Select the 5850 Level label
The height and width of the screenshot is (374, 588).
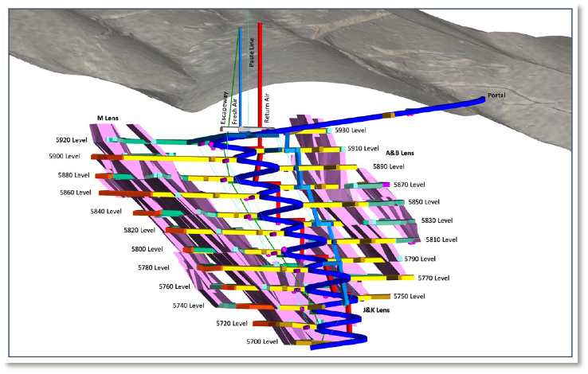click(x=424, y=202)
